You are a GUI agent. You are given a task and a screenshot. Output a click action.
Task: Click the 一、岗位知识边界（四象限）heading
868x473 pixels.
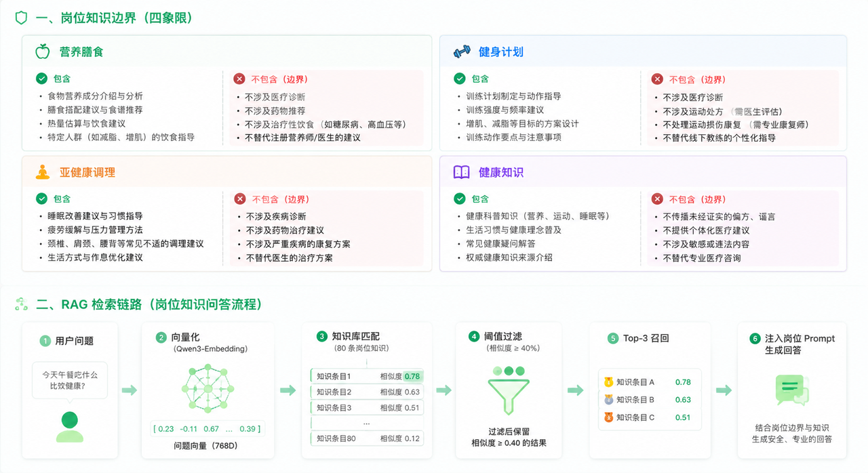(x=114, y=18)
